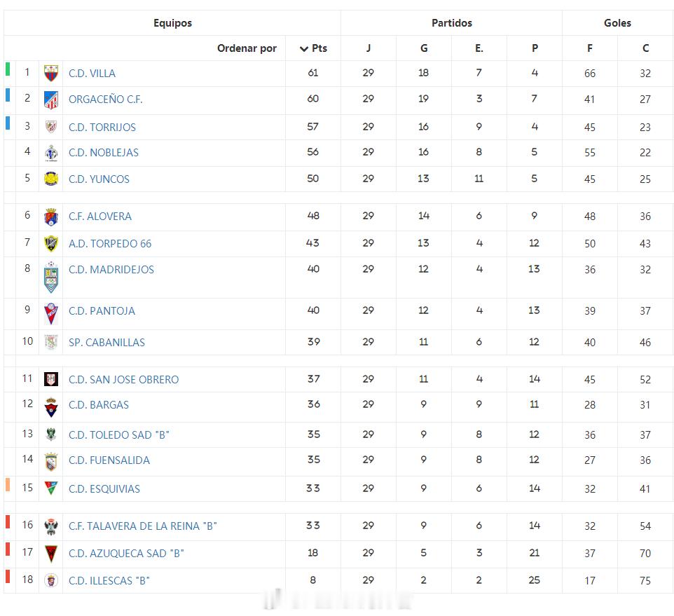
Task: Click the green marker beside position 1
Action: tap(8, 69)
